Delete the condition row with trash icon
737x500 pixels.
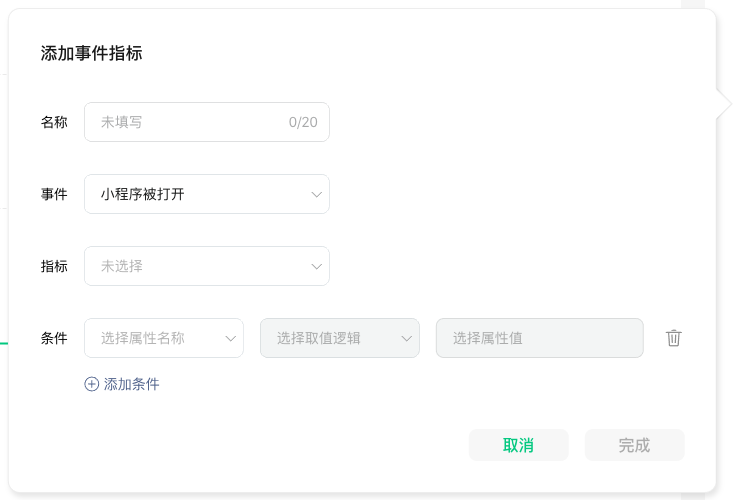pos(673,338)
